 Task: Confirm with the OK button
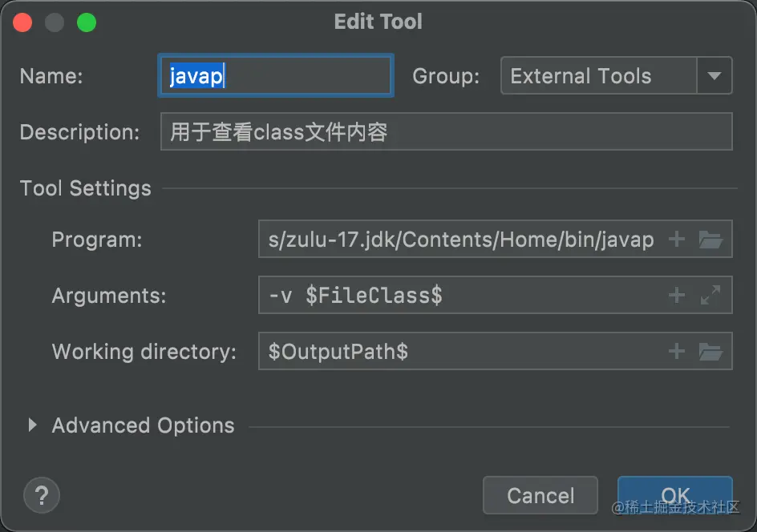coord(675,494)
